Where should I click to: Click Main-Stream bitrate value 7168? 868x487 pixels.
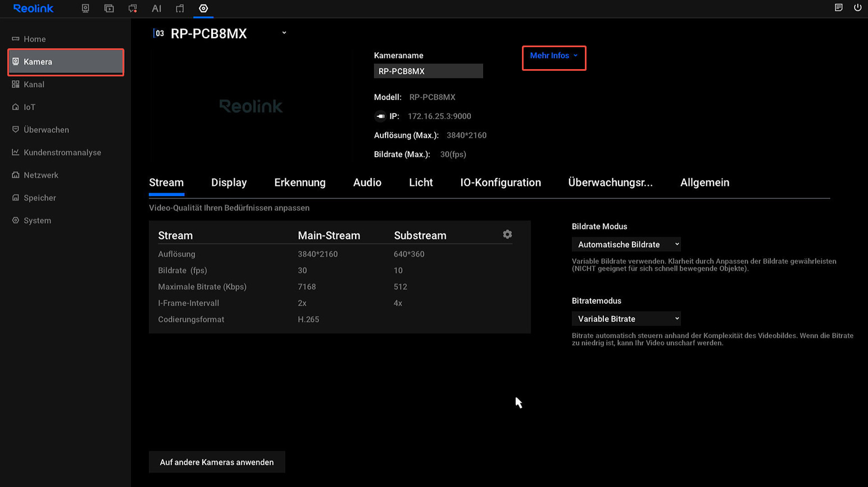point(307,286)
